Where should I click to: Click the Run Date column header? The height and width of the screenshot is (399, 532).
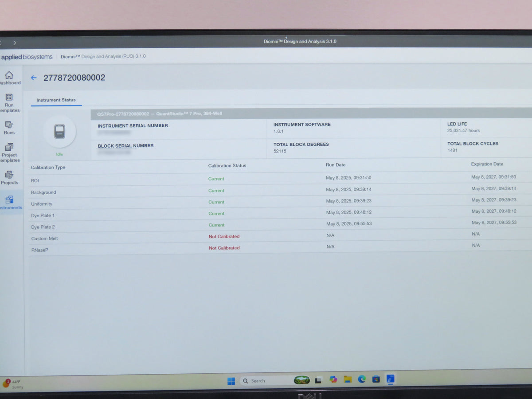coord(336,165)
